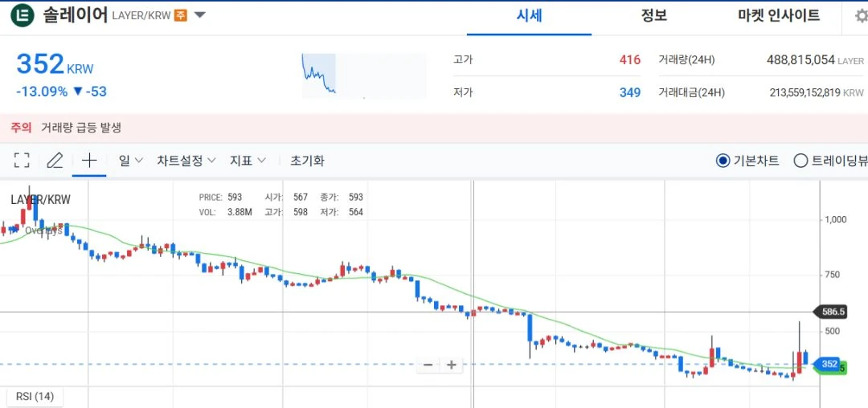Click the fullscreen chart icon

[x=22, y=161]
